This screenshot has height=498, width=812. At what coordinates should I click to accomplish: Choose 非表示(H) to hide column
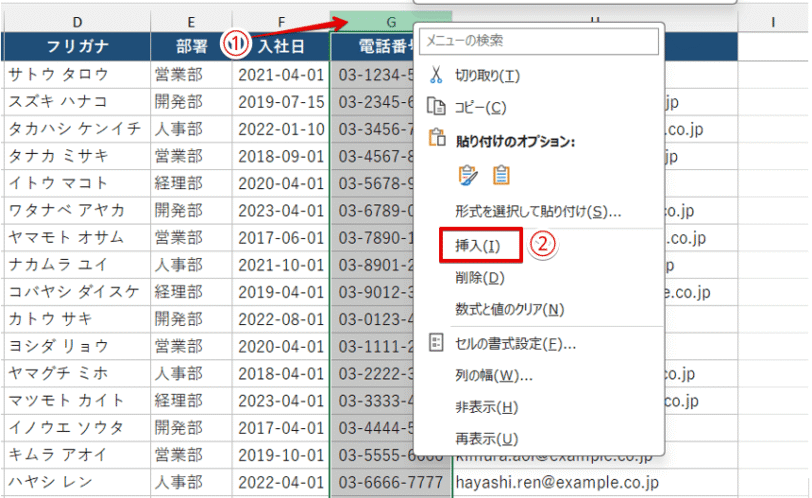click(x=486, y=407)
